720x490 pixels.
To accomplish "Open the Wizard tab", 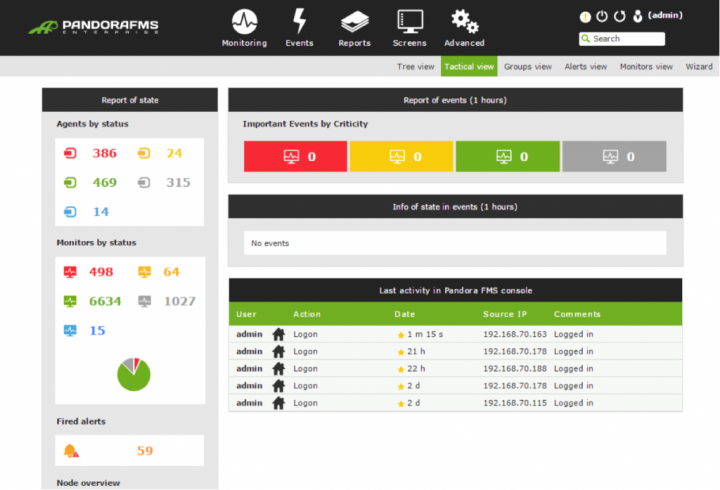I will [698, 67].
